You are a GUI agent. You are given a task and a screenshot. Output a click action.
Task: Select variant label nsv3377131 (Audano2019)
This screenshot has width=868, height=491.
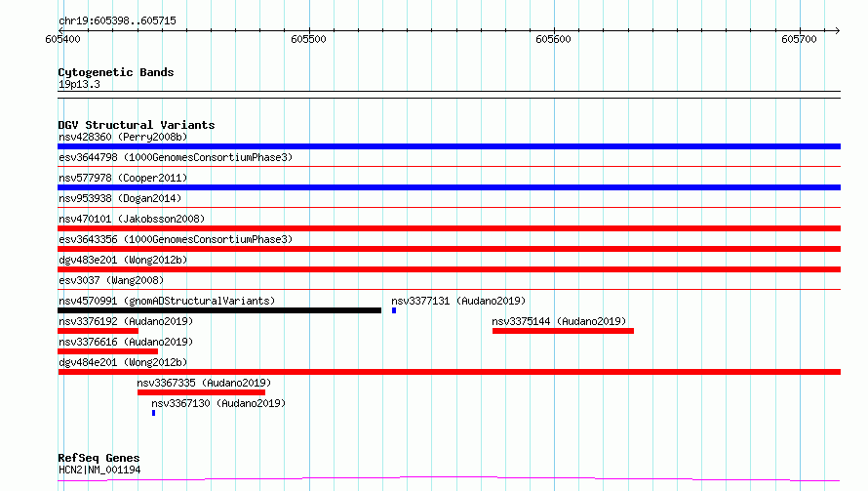[x=458, y=301]
